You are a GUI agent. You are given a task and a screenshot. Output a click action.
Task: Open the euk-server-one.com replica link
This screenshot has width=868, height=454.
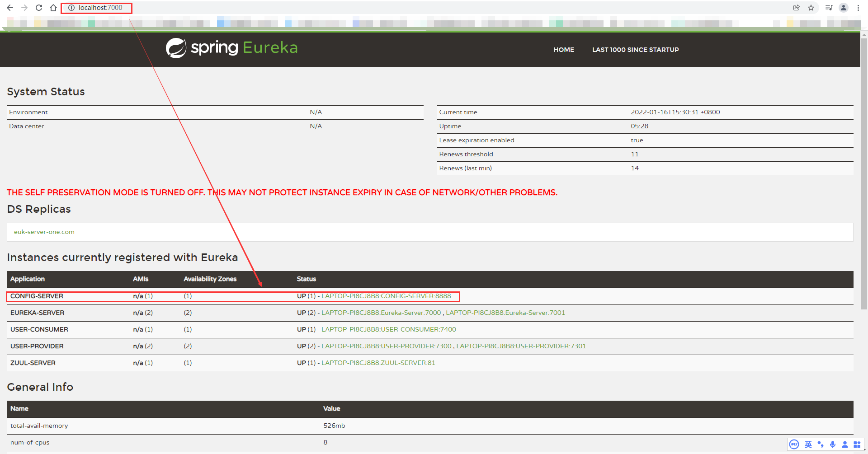point(44,232)
